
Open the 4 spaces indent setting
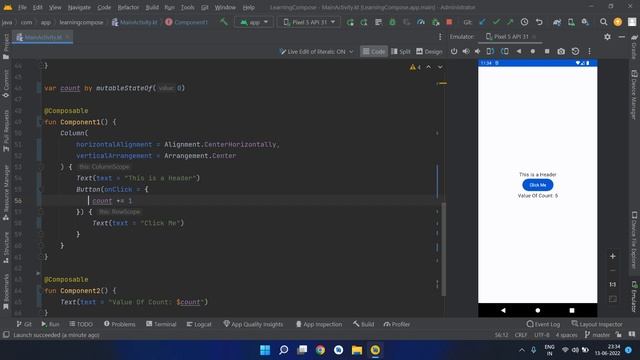tap(567, 335)
